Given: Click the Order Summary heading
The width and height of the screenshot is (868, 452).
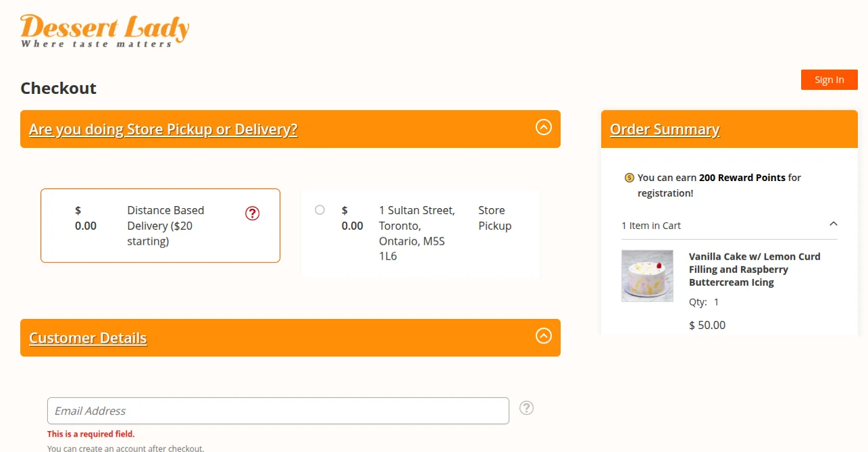Looking at the screenshot, I should 665,129.
